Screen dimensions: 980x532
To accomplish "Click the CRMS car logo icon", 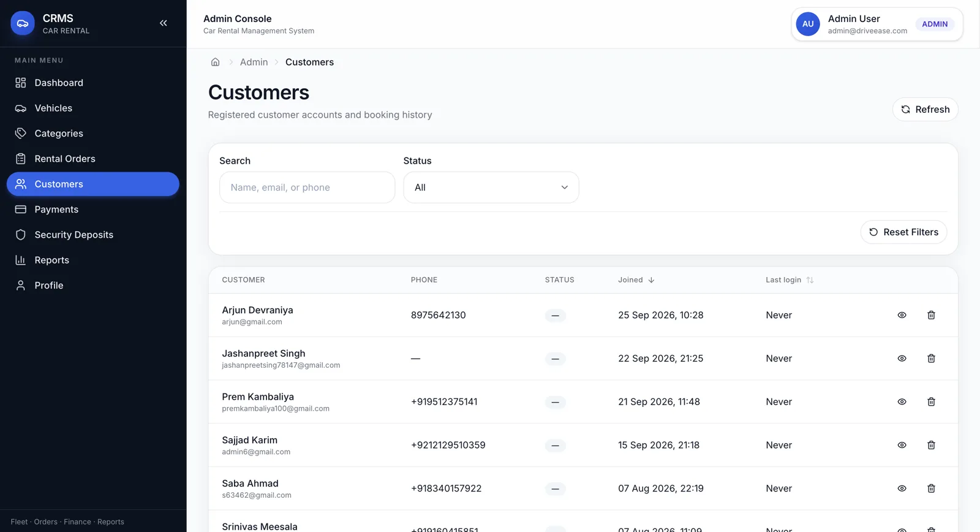I will click(x=23, y=23).
